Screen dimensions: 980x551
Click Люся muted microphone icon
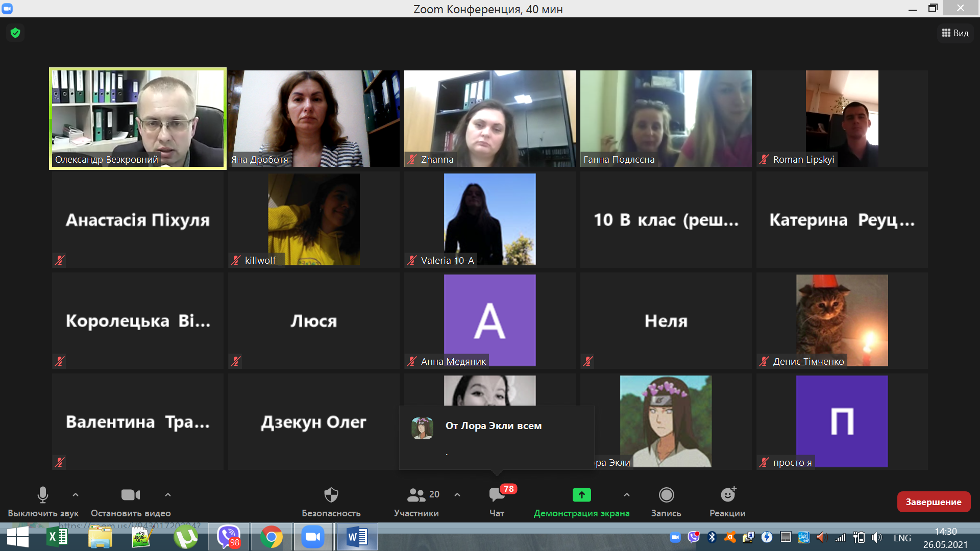click(x=236, y=361)
